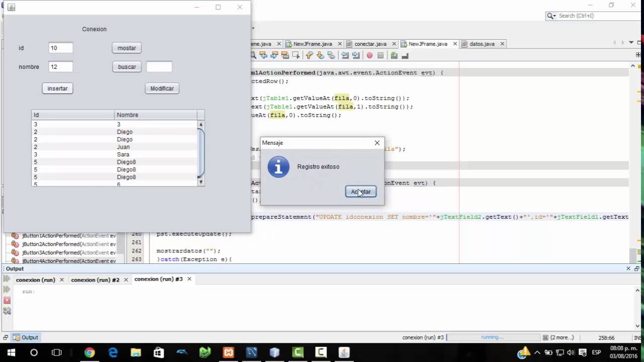This screenshot has height=362, width=644.
Task: Click the Nombre column header in table
Action: click(156, 115)
